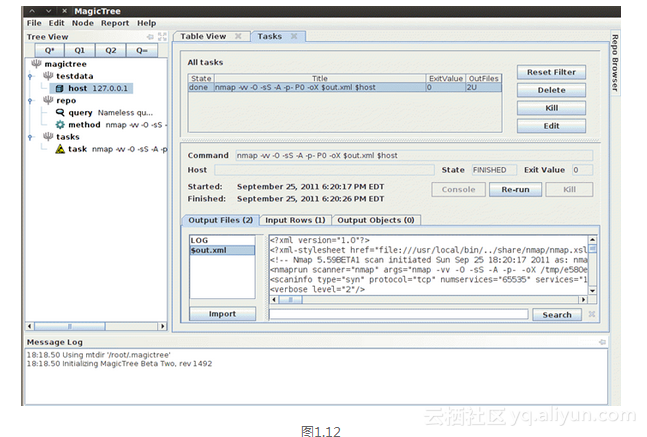The width and height of the screenshot is (647, 437).
Task: Open the Node menu
Action: (83, 23)
